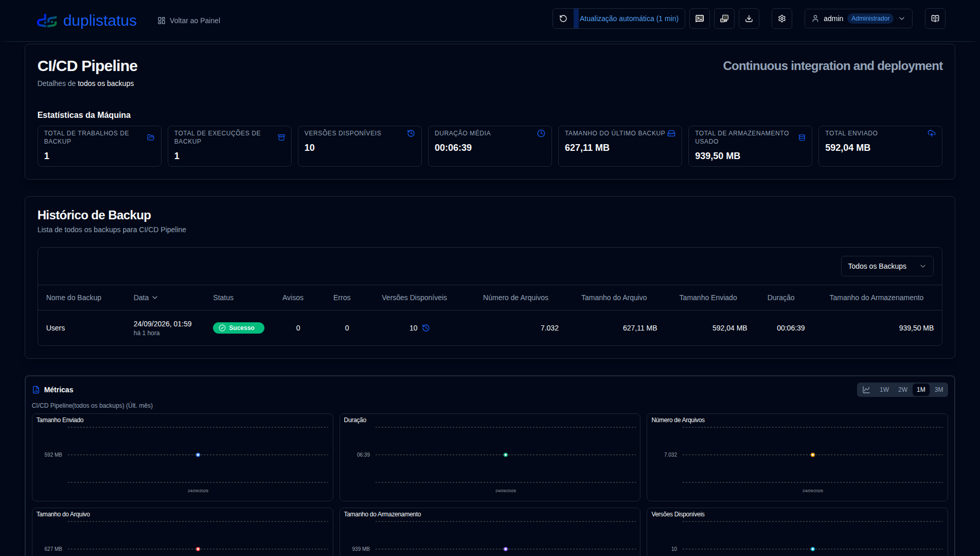Select the 3M time range

point(939,390)
